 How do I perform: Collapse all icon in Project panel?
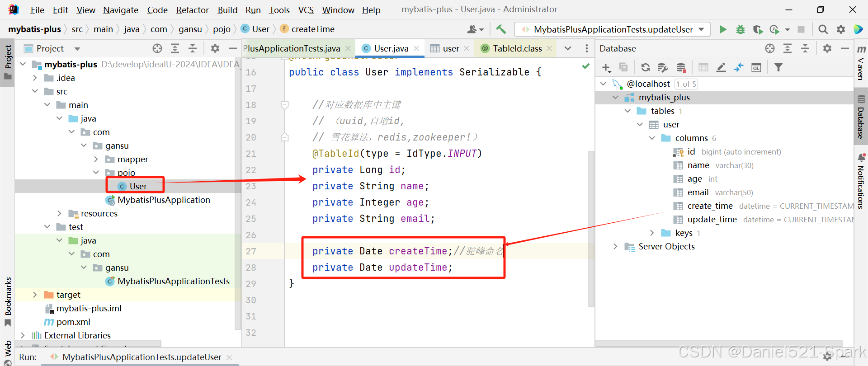[x=193, y=48]
